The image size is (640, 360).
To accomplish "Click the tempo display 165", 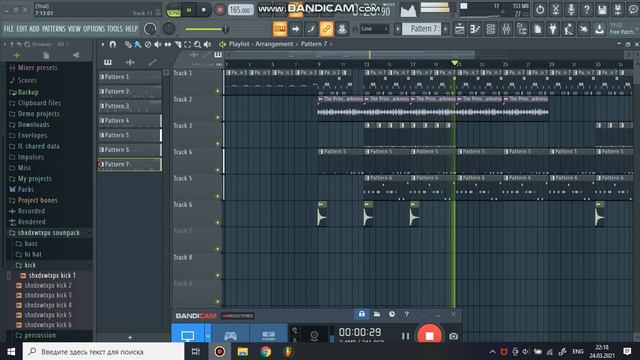I will click(x=240, y=10).
